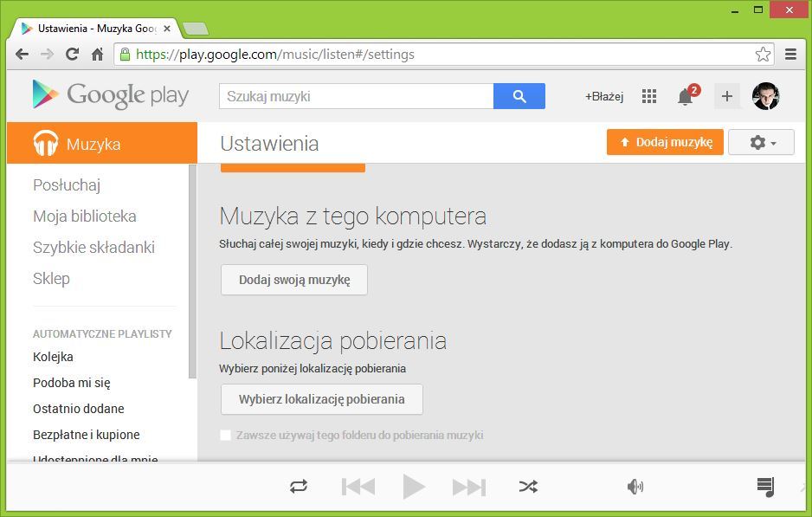Select the Bezpłatne i kupione playlist

(86, 435)
